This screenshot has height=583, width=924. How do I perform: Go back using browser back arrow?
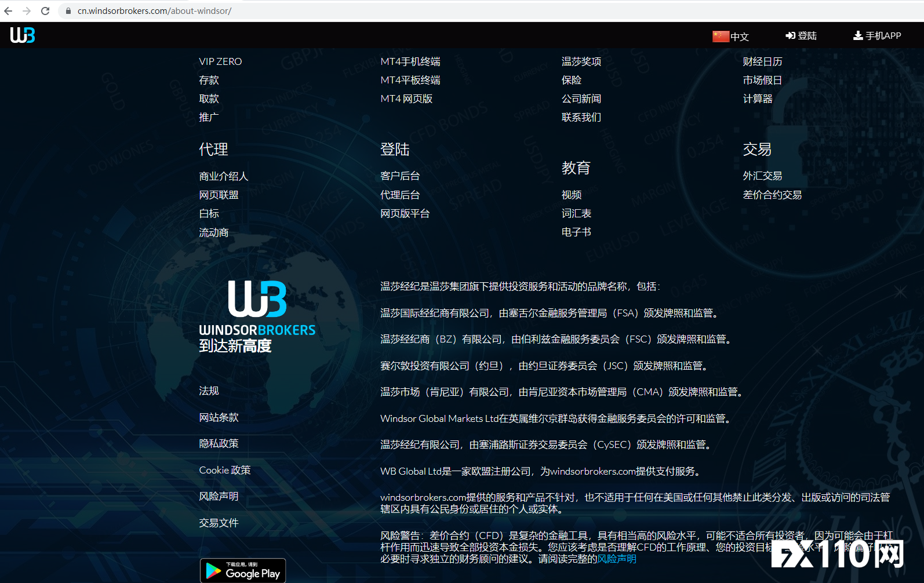[8, 11]
